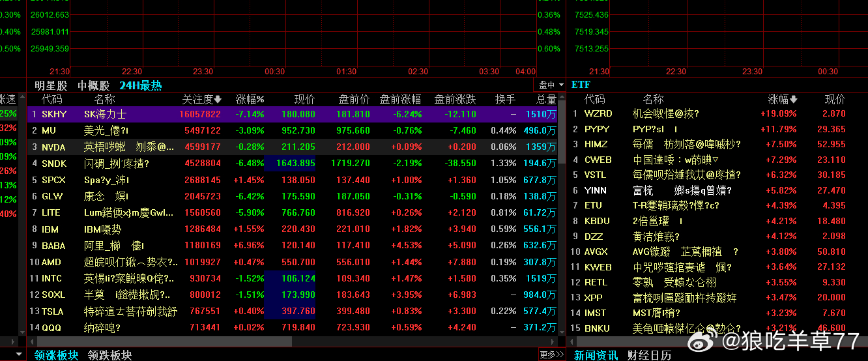Select the SKHY SK海力士 row
868x361 pixels.
pyautogui.click(x=293, y=114)
